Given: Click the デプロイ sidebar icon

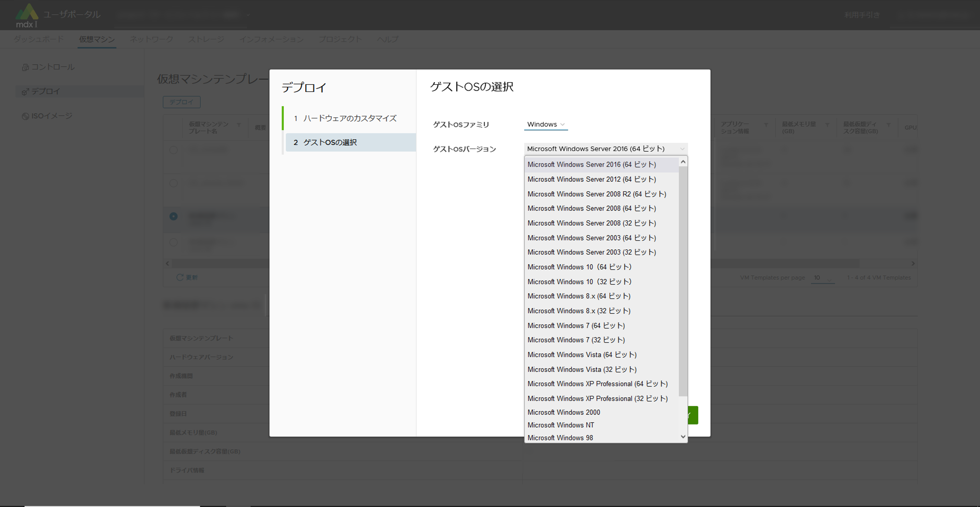Looking at the screenshot, I should click(25, 92).
